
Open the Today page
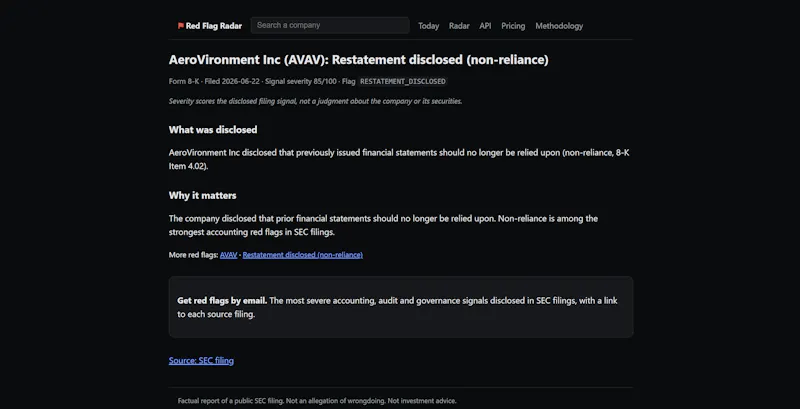(429, 25)
